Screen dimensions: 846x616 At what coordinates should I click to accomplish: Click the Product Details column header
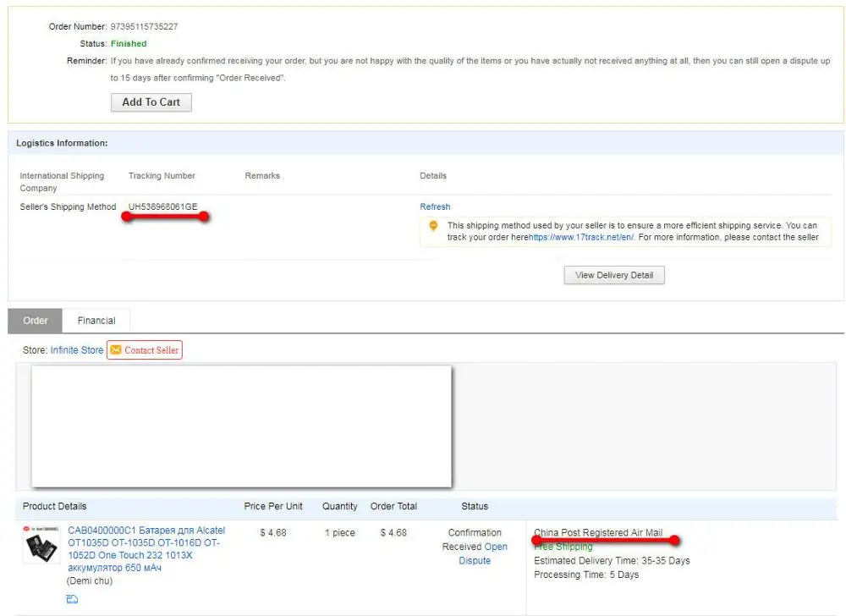coord(54,507)
